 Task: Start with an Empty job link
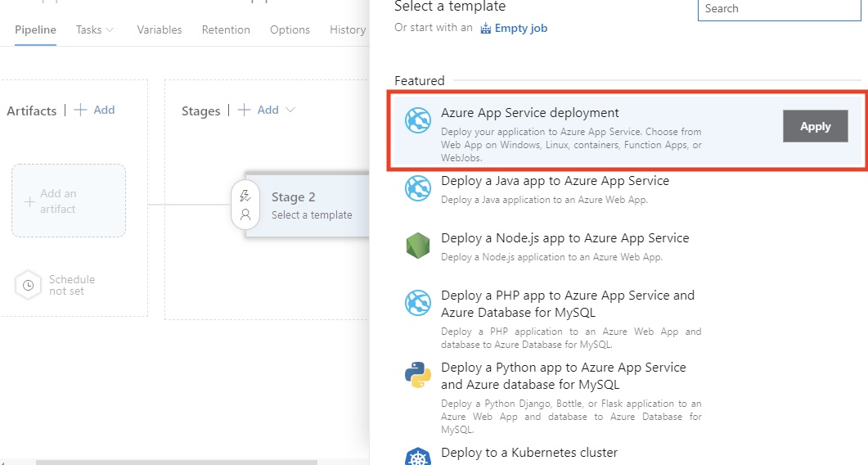tap(521, 29)
